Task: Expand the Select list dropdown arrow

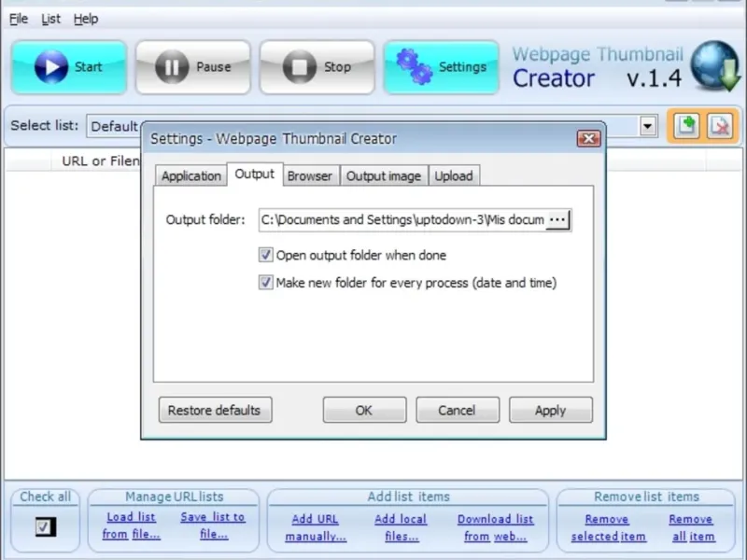Action: click(x=647, y=126)
